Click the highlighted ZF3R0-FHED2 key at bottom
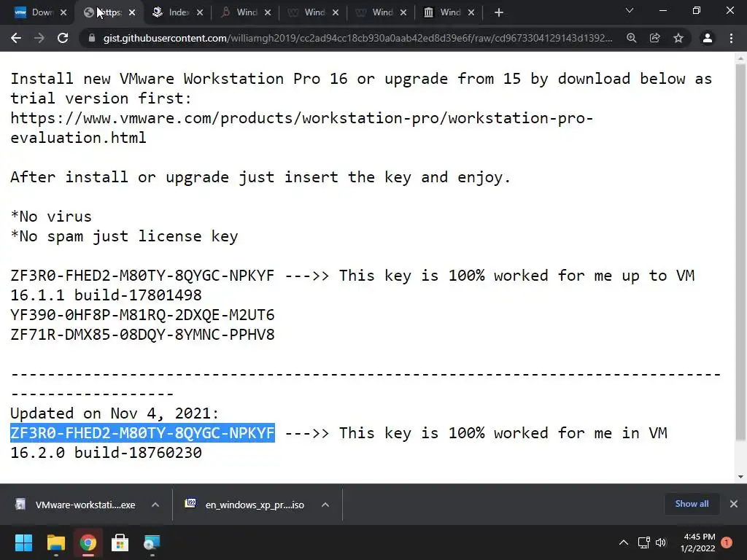The width and height of the screenshot is (747, 560). pyautogui.click(x=142, y=433)
